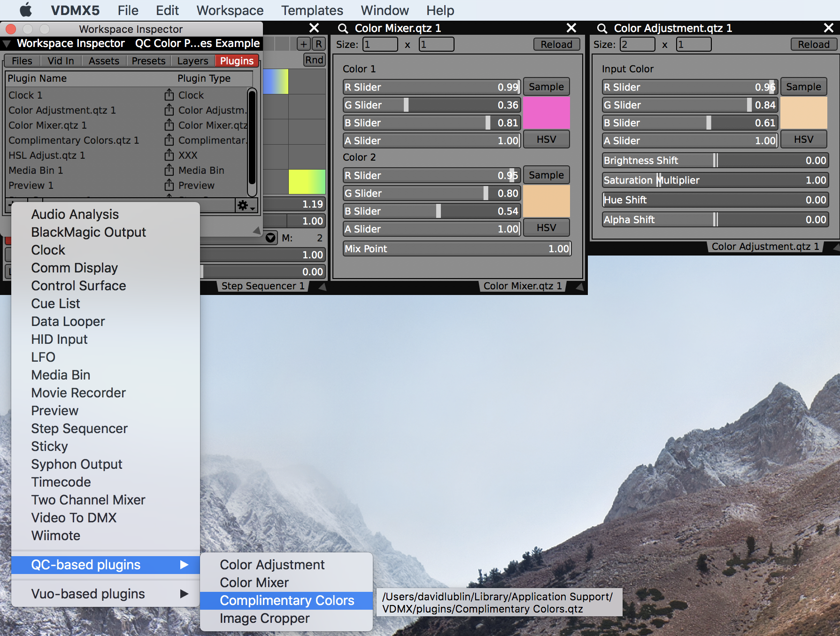Toggle HSV mode for Color 2
The width and height of the screenshot is (840, 636).
click(x=547, y=228)
